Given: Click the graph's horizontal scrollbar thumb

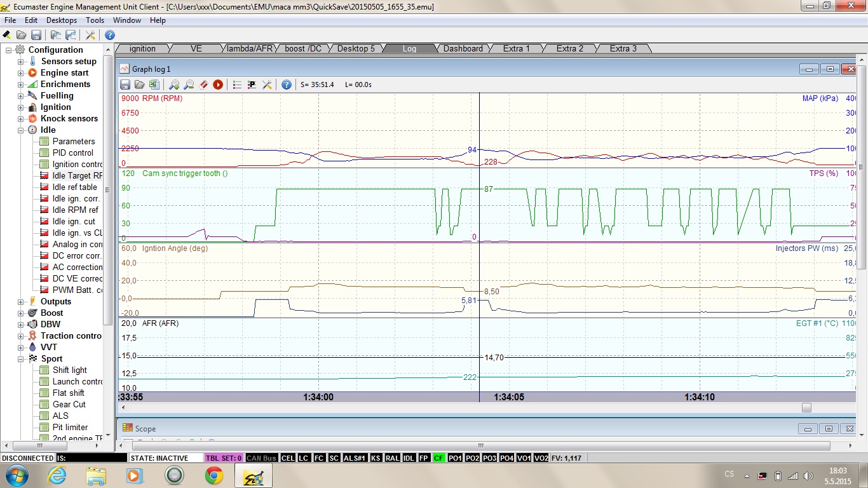Looking at the screenshot, I should pyautogui.click(x=806, y=408).
